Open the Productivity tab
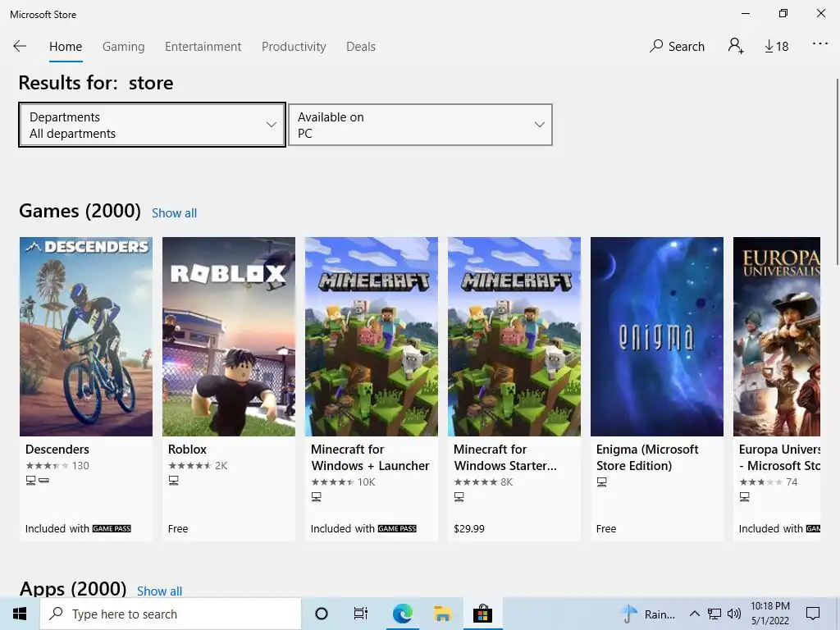The image size is (840, 630). coord(294,47)
